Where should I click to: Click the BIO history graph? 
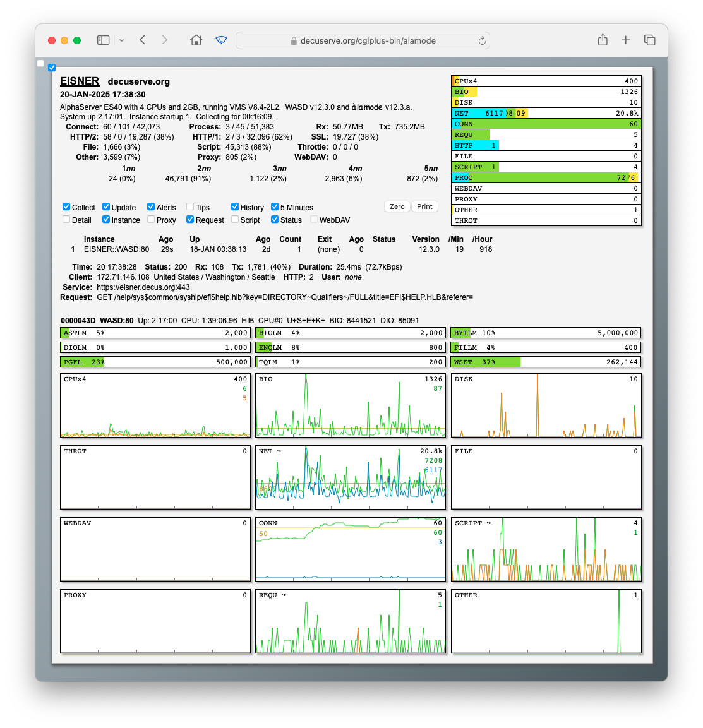(x=351, y=405)
